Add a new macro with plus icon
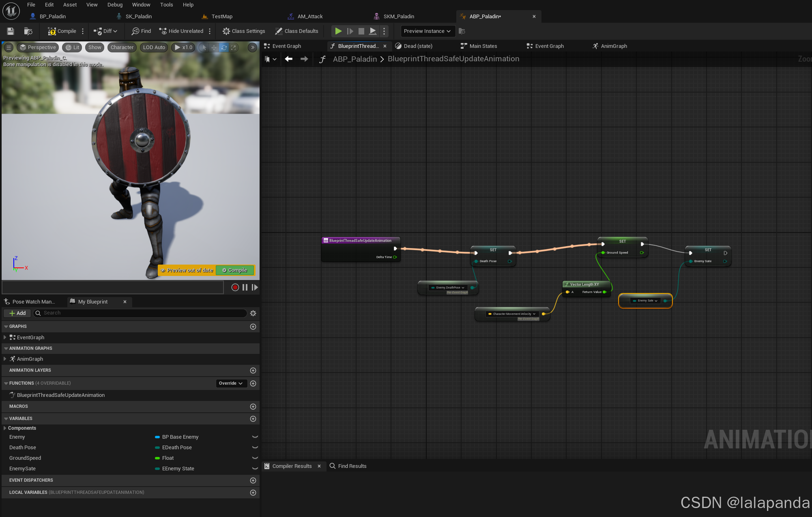Viewport: 812px width, 517px height. pos(253,406)
